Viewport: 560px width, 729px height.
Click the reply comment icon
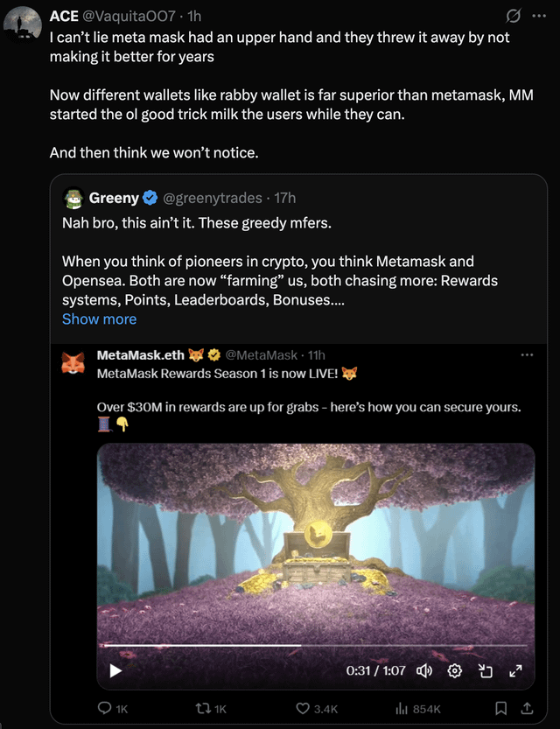pyautogui.click(x=106, y=708)
